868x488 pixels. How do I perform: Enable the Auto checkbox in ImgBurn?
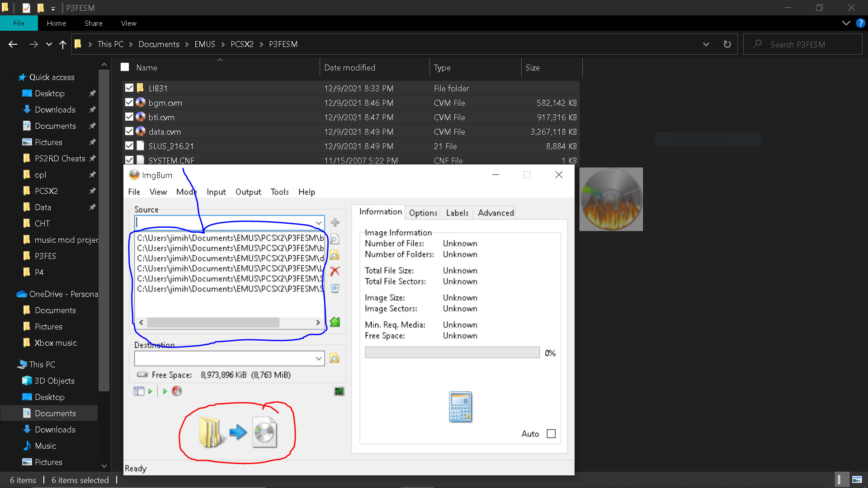tap(551, 434)
